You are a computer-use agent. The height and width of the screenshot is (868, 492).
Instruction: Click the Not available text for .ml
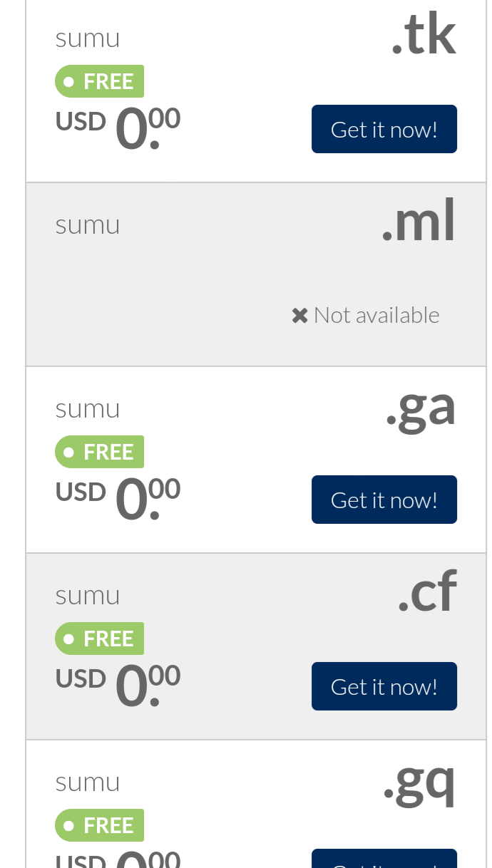[376, 315]
